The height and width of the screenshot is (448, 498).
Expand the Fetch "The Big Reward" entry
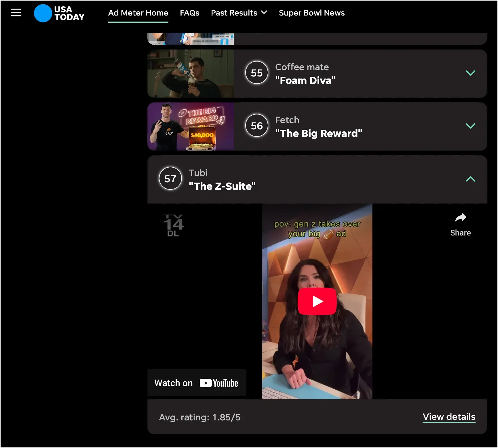click(470, 126)
